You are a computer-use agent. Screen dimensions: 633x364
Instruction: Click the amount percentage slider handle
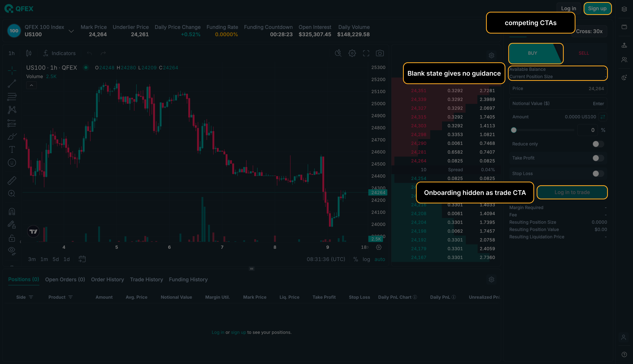[514, 130]
